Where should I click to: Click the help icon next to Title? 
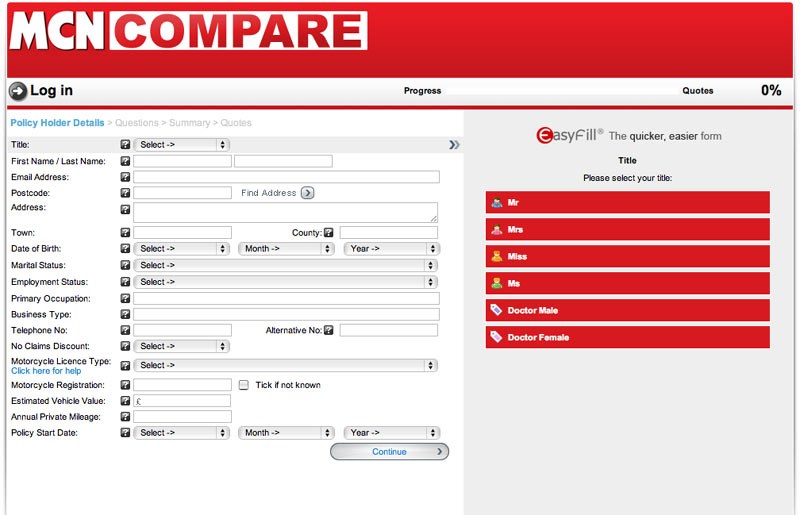tap(125, 145)
